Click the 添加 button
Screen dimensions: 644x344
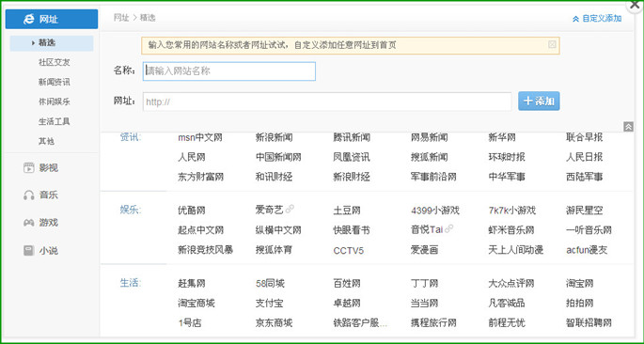(x=539, y=101)
